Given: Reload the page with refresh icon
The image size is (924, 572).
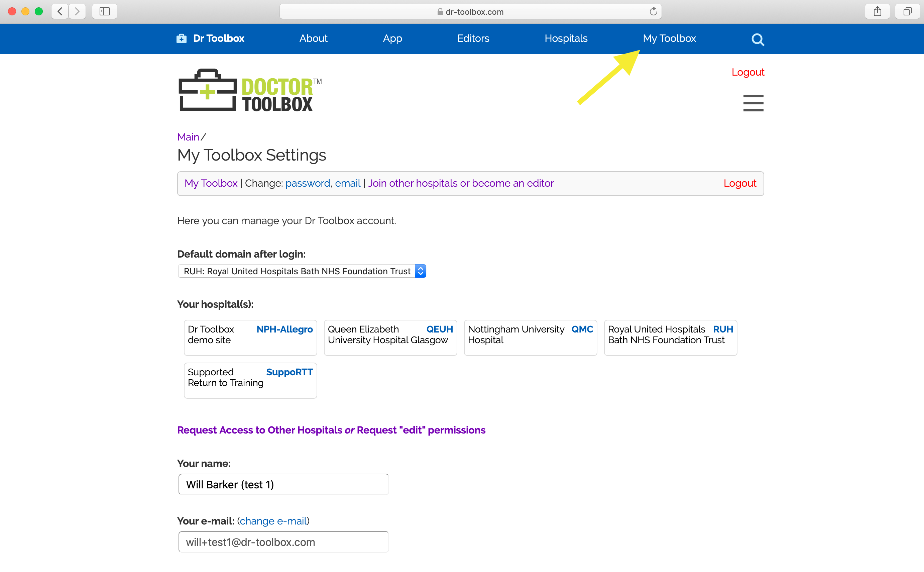Looking at the screenshot, I should tap(653, 12).
